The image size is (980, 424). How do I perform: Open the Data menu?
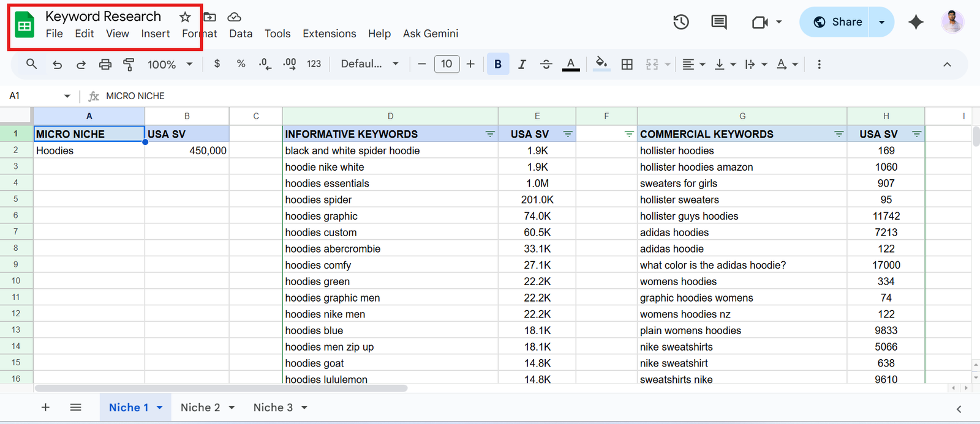241,34
